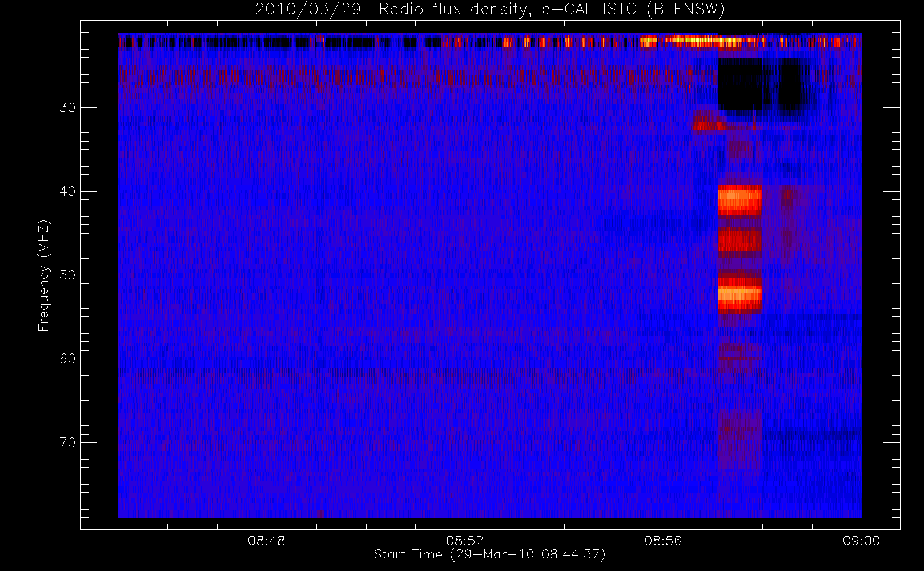The height and width of the screenshot is (571, 924).
Task: Click the 08:52 time tick label
Action: point(465,541)
